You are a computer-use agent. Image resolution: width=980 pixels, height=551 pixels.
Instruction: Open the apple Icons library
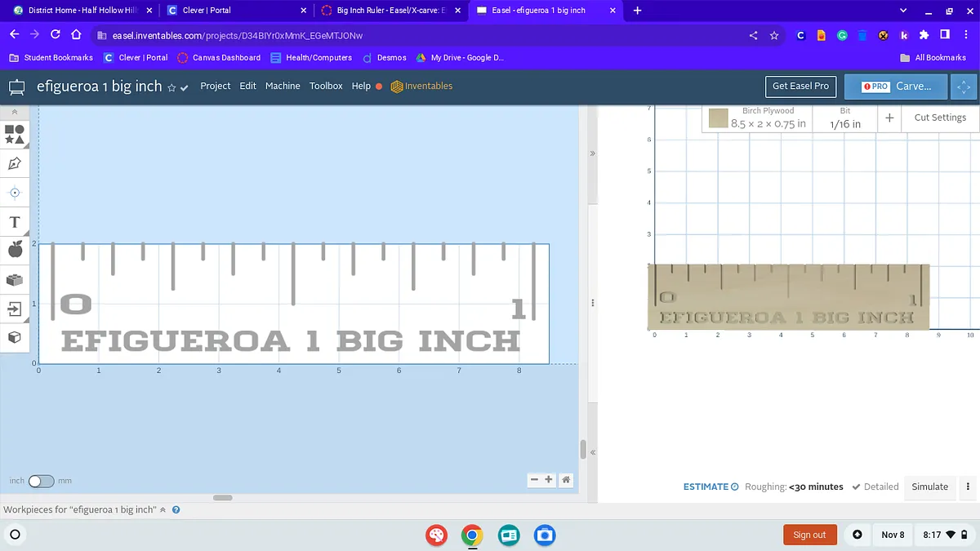15,251
